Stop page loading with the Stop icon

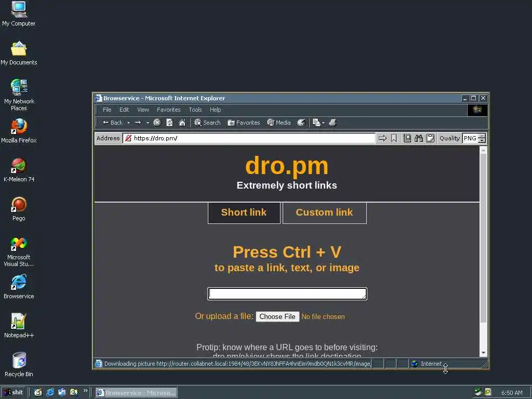[157, 123]
